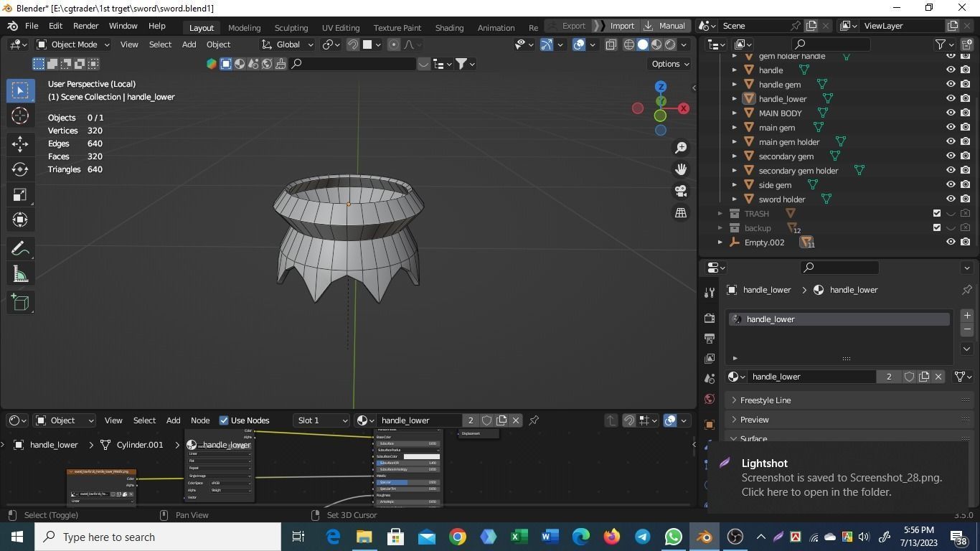Click the blue Z axis gizmo
This screenshot has height=551, width=980.
pyautogui.click(x=661, y=87)
